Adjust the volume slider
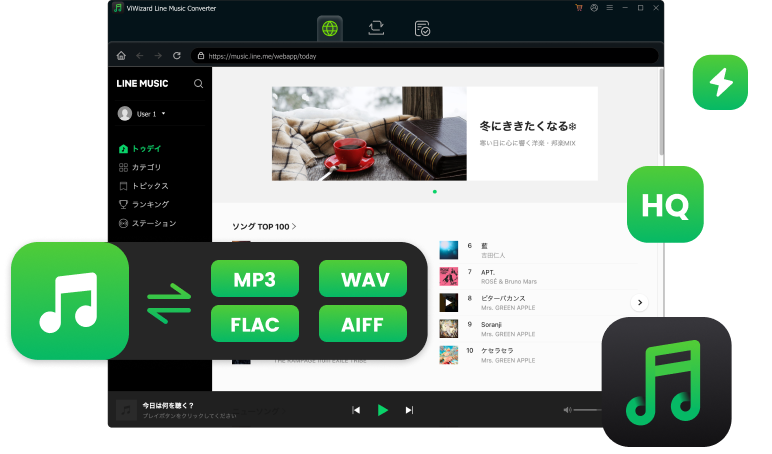Screen dimensions: 772x454 [x=588, y=410]
